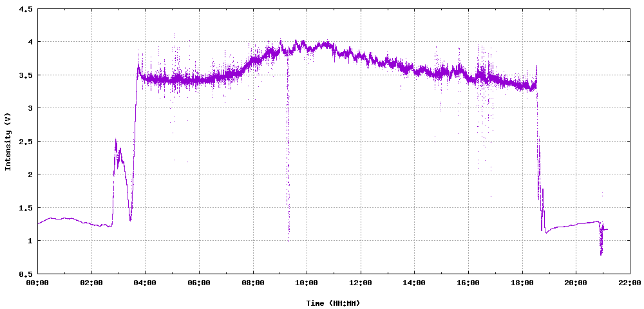Screen dimensions: 644x309
Task: Click the 4.5 y-axis tick label
Action: (x=26, y=8)
